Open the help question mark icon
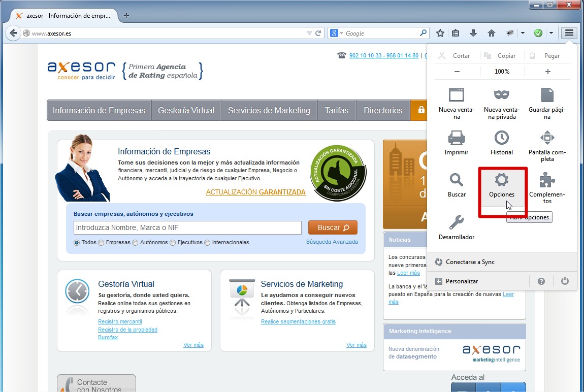Screen dimensions: 584x392 coord(541,281)
